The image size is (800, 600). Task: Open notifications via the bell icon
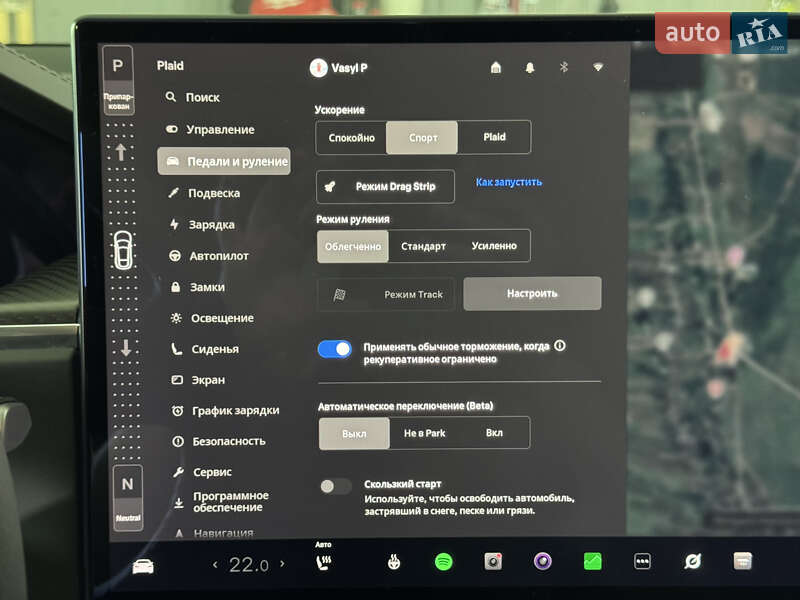530,67
